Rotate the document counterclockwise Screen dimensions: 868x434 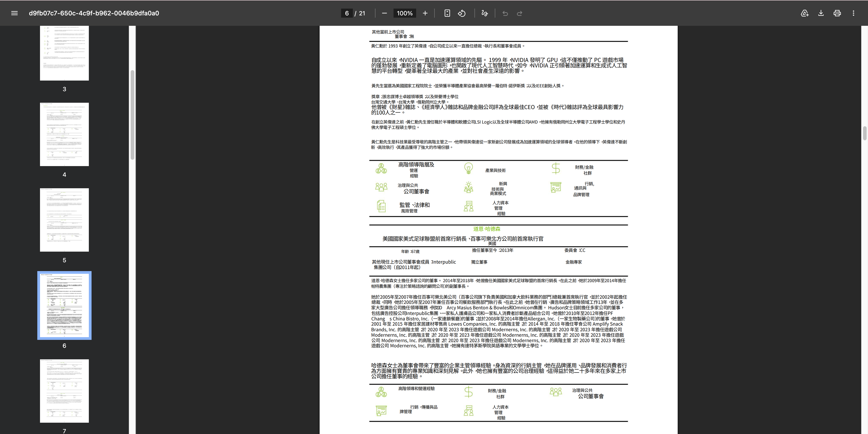[x=462, y=13]
